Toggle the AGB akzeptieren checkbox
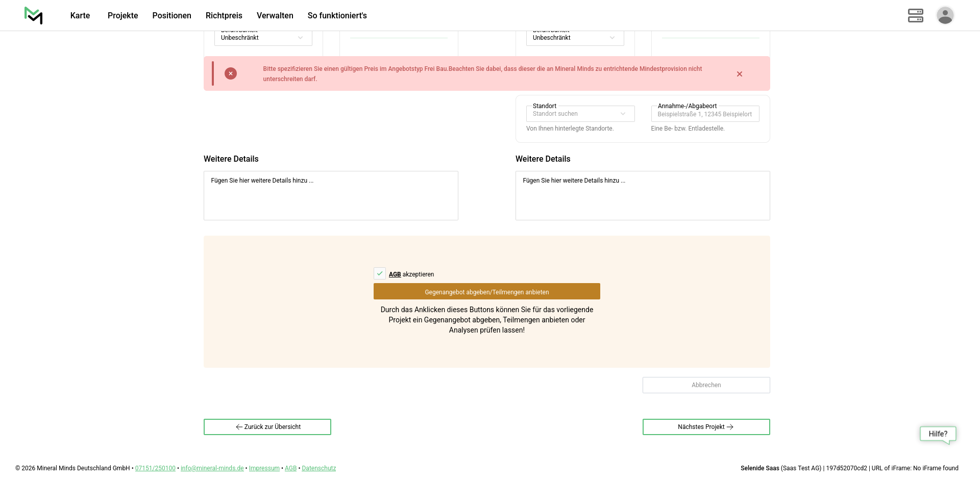Screen dimensions: 980x481 click(x=380, y=274)
